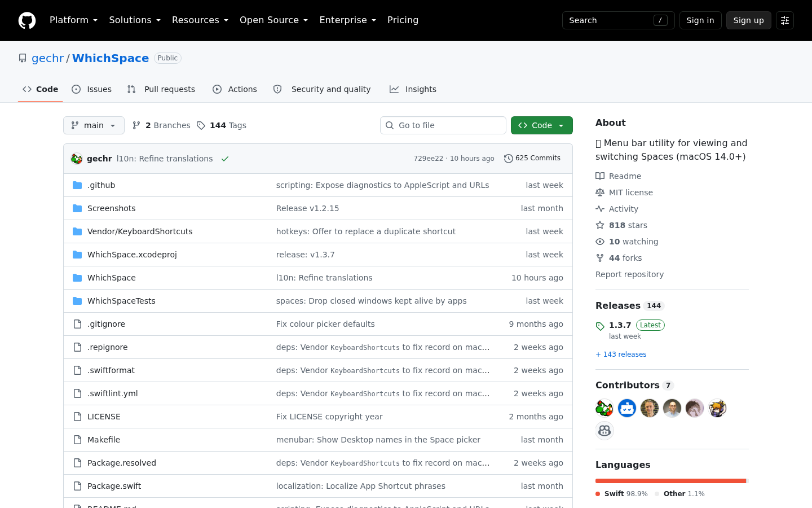The image size is (812, 508).
Task: Open the appearance settings icon in header
Action: point(785,20)
